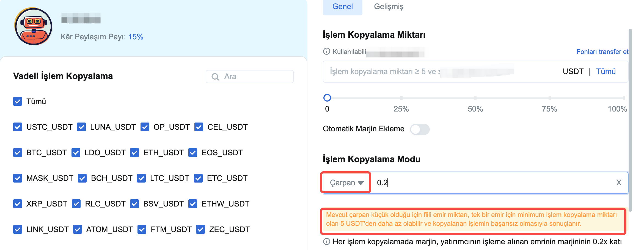Click the Ara search field
Viewport: 644px width, 250px height.
coord(250,77)
